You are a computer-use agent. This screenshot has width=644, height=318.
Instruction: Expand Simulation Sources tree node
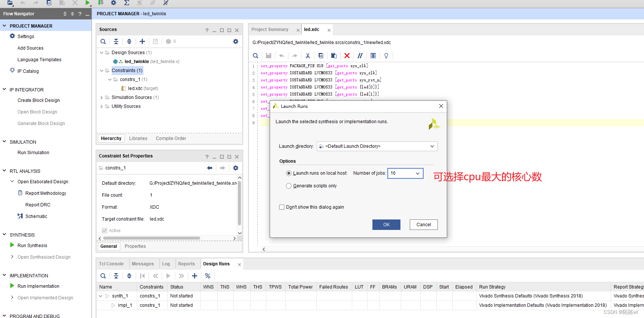coord(102,97)
